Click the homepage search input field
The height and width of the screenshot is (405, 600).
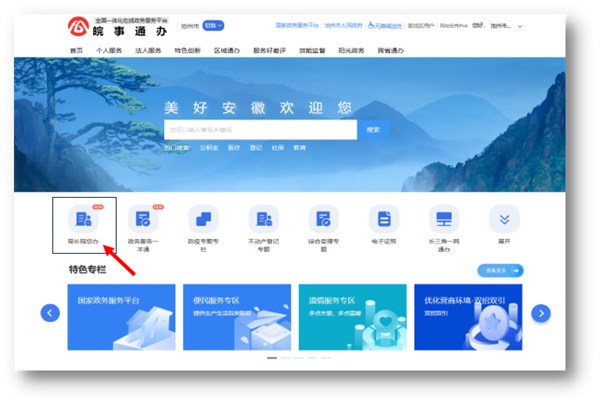pyautogui.click(x=260, y=129)
